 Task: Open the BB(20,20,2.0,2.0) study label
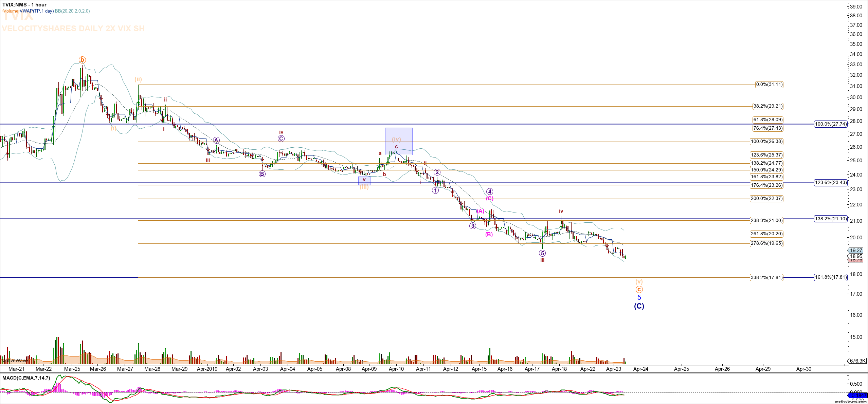tap(72, 11)
